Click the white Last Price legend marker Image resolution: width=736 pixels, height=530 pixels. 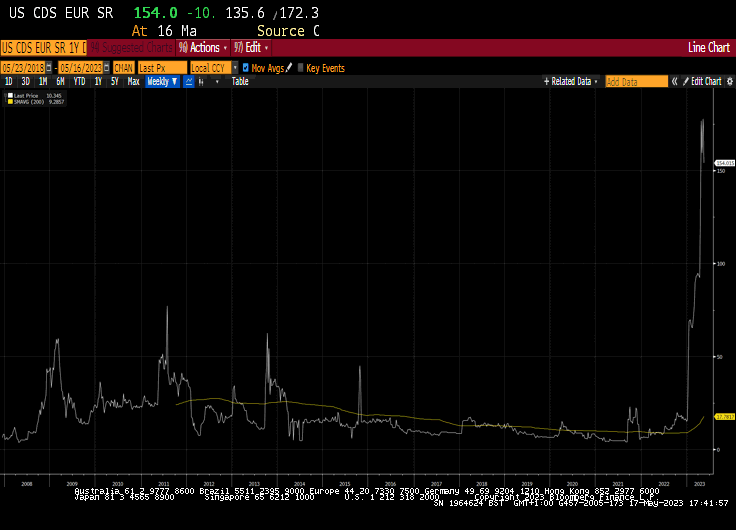(10, 95)
